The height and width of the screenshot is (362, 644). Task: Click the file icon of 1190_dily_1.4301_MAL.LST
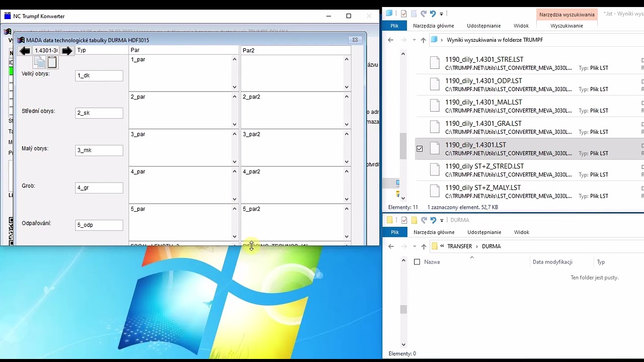pos(435,106)
